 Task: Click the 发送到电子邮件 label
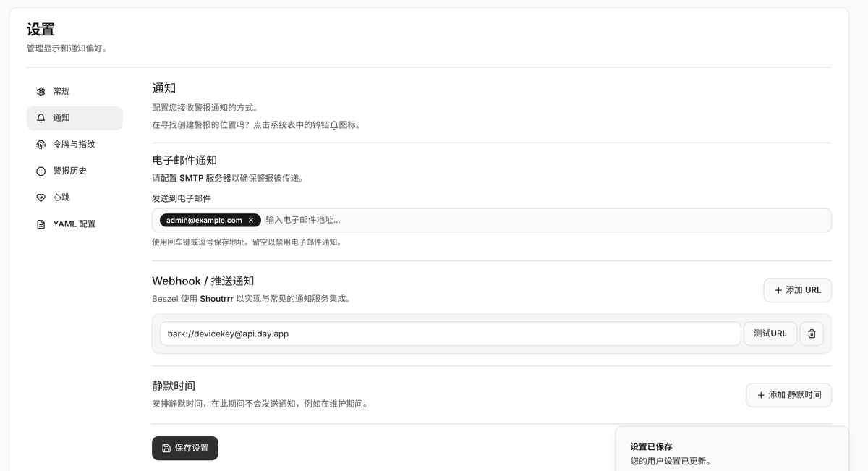182,198
